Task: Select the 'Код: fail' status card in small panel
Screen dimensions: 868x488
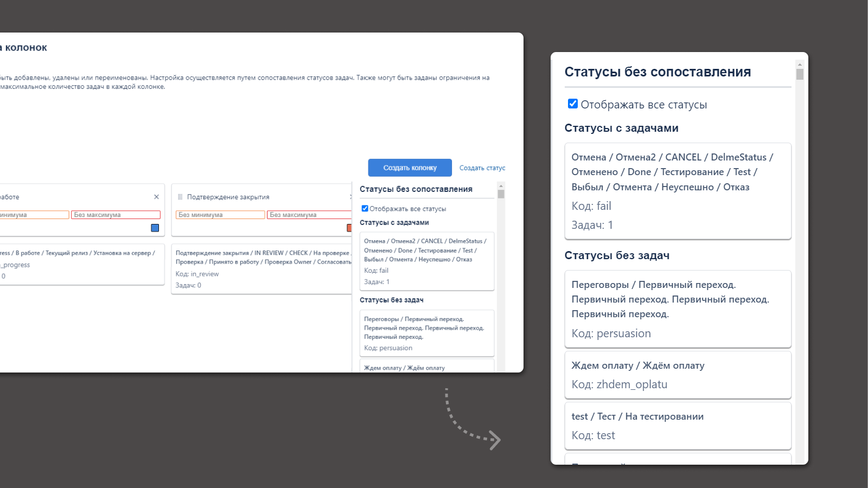Action: click(x=427, y=261)
